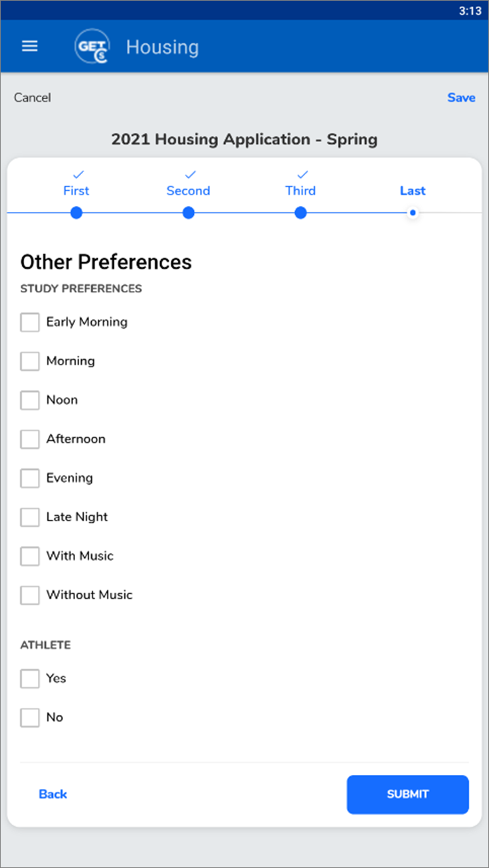
Task: Toggle the With Music checkbox
Action: [x=30, y=556]
